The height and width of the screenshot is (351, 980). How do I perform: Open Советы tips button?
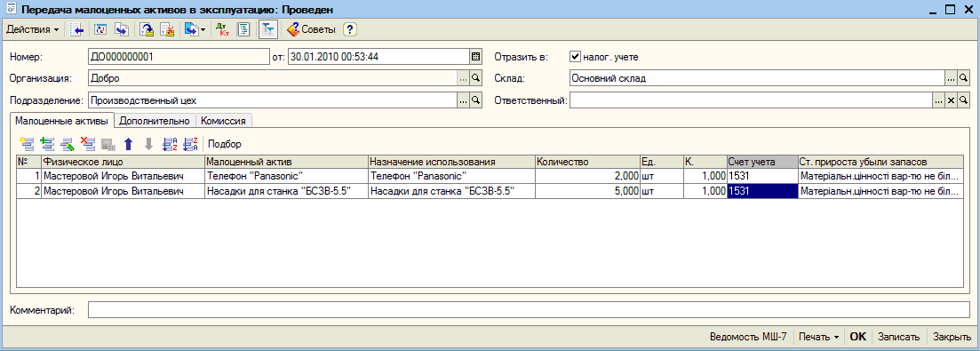click(x=311, y=29)
